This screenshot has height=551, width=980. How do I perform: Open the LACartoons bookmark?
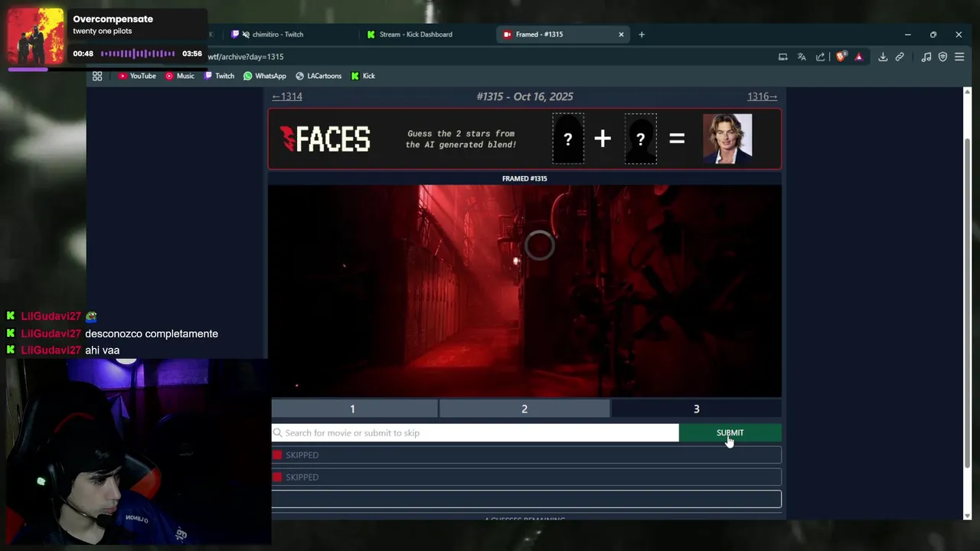tap(318, 76)
